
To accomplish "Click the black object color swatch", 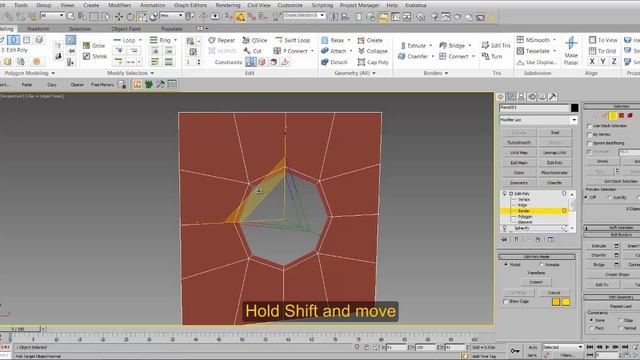I will point(574,108).
